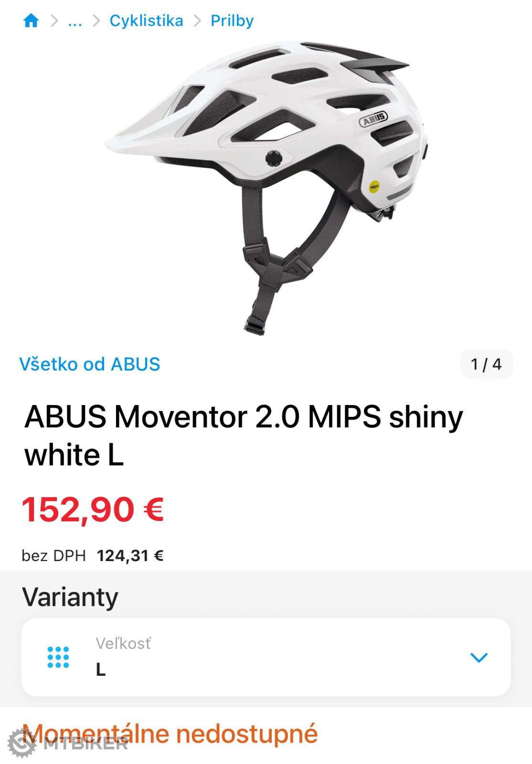
Task: Open the Prilby breadcrumb category
Action: coord(232,21)
